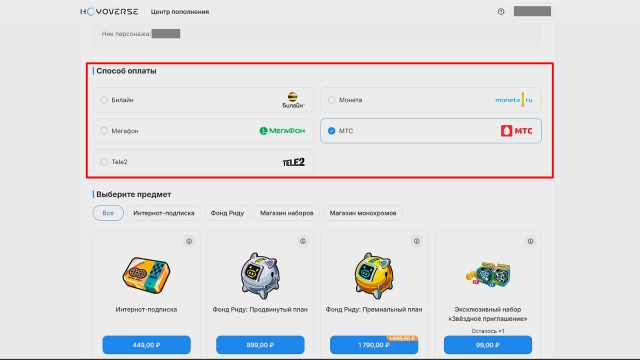The width and height of the screenshot is (640, 360).
Task: Click the Звёздное приглашение bundle image
Action: [488, 274]
